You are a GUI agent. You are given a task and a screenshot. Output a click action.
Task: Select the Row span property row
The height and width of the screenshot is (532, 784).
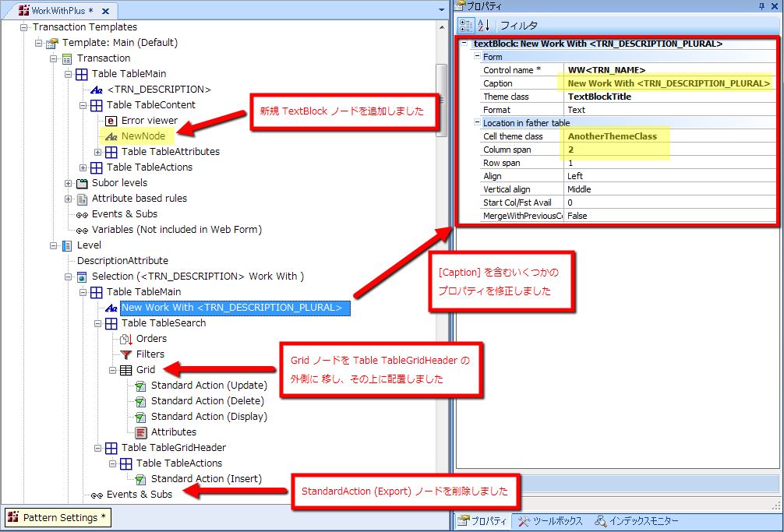pos(627,163)
